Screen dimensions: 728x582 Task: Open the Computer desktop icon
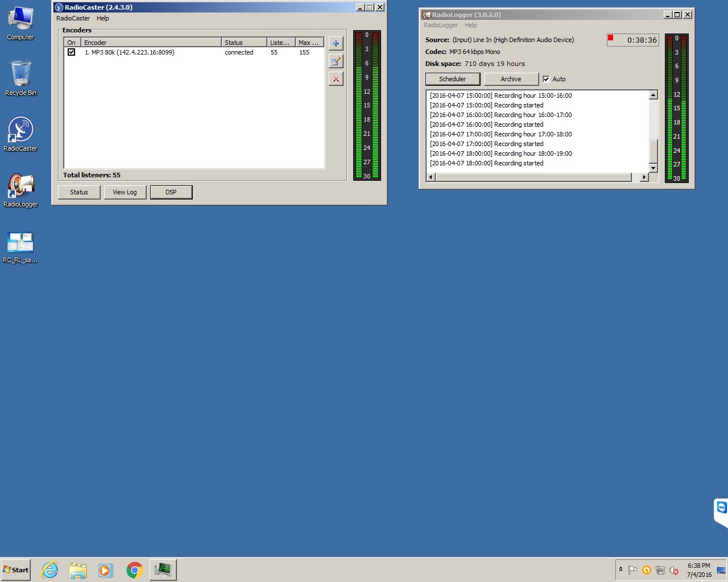[20, 23]
